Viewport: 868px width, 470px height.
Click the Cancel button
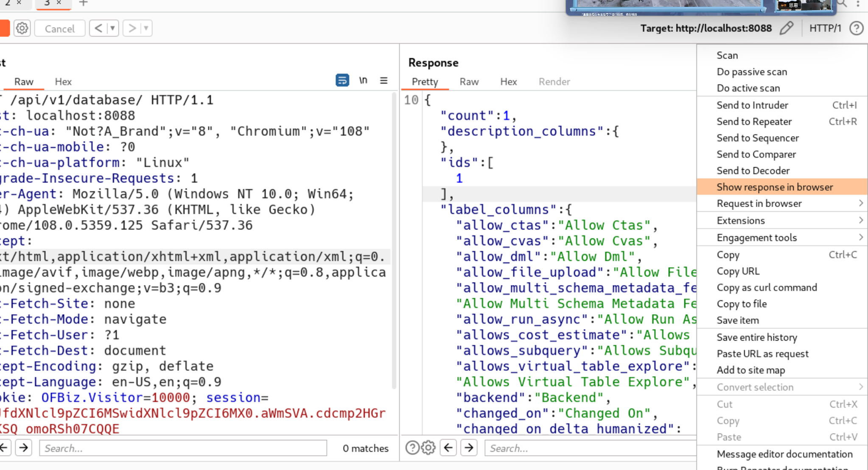point(59,28)
